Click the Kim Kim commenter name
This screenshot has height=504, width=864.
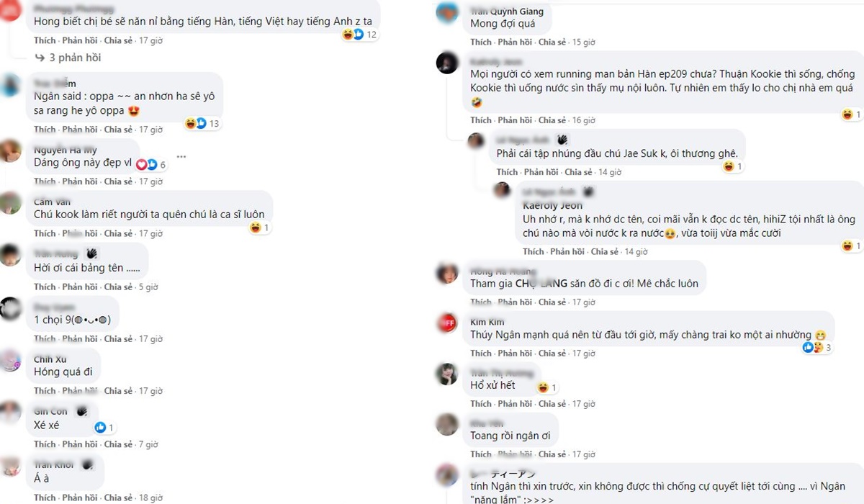click(x=487, y=322)
